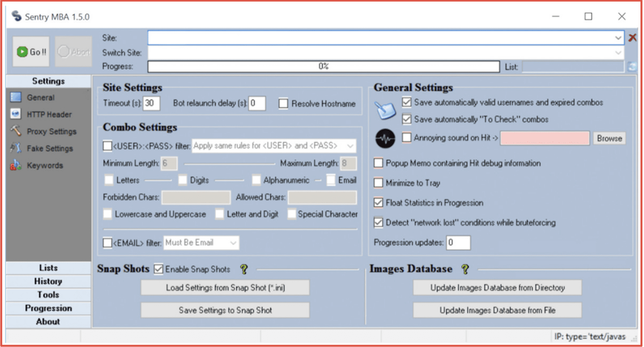Click Load Settings from Snap Shot (*.ini)
Viewport: 644px width, 347px height.
[x=225, y=287]
